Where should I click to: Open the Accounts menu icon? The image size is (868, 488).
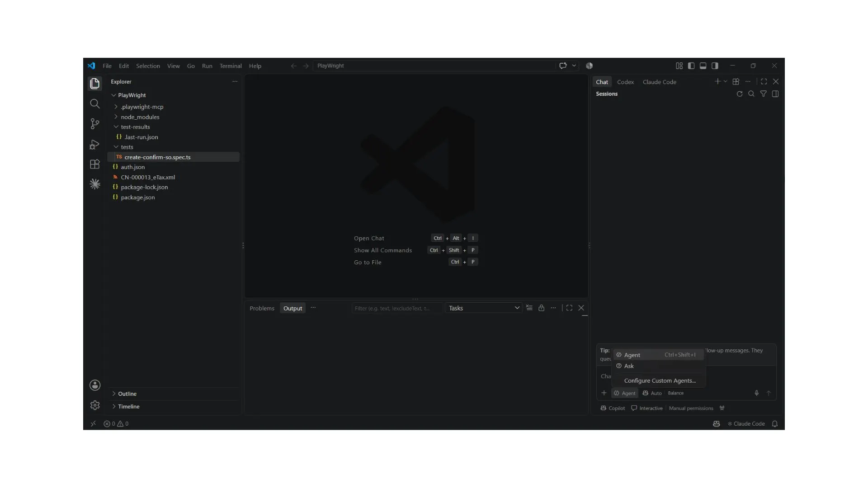click(x=94, y=385)
